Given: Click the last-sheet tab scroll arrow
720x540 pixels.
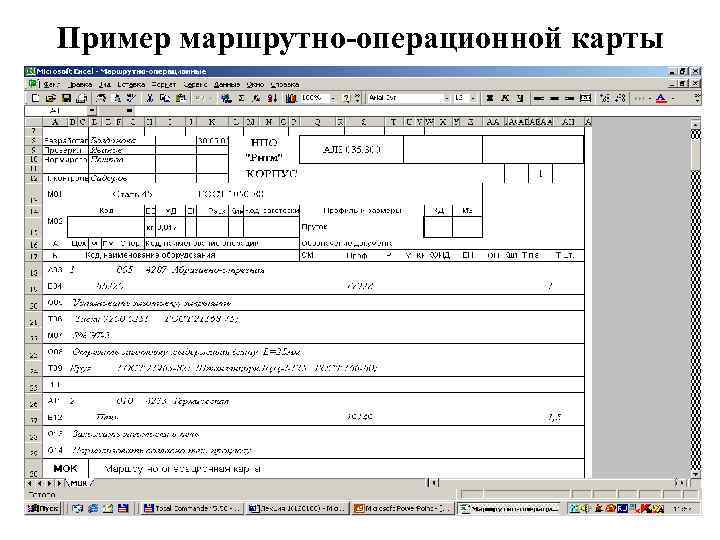Looking at the screenshot, I should point(59,483).
